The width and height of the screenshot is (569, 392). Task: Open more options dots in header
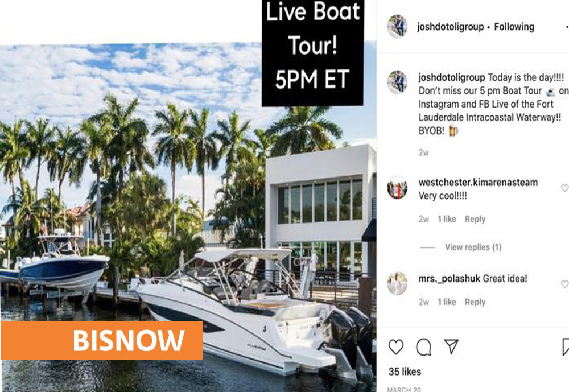click(567, 27)
